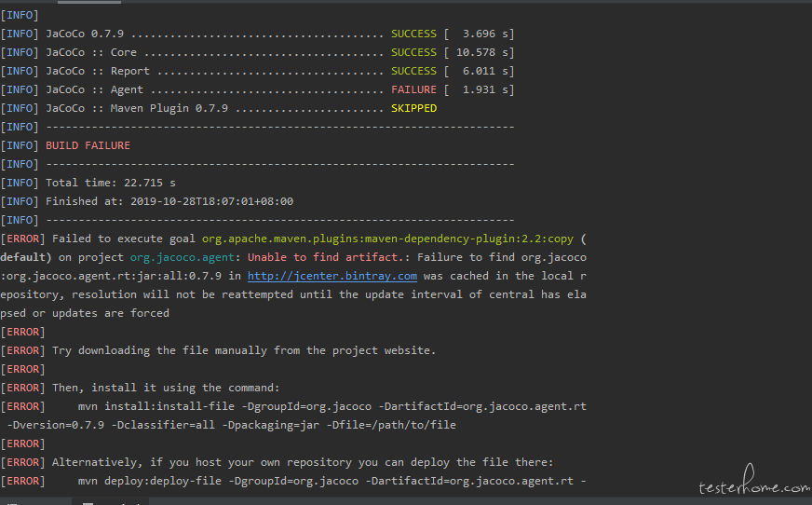Click 'Try downloading the file manually' line

[x=243, y=350]
